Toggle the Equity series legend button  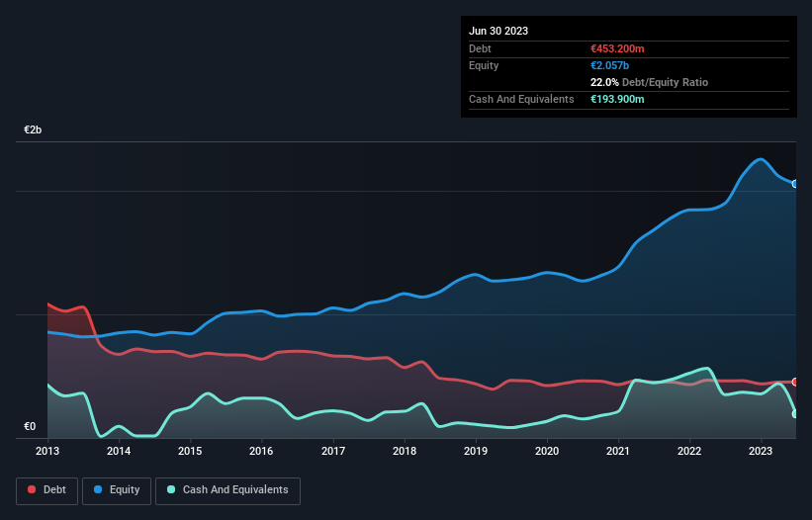click(117, 490)
